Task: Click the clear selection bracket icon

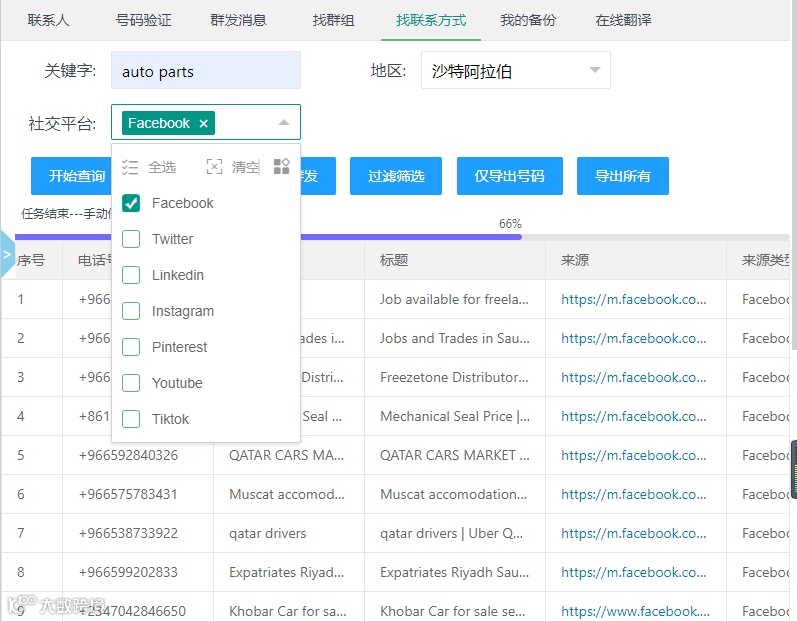Action: tap(214, 167)
